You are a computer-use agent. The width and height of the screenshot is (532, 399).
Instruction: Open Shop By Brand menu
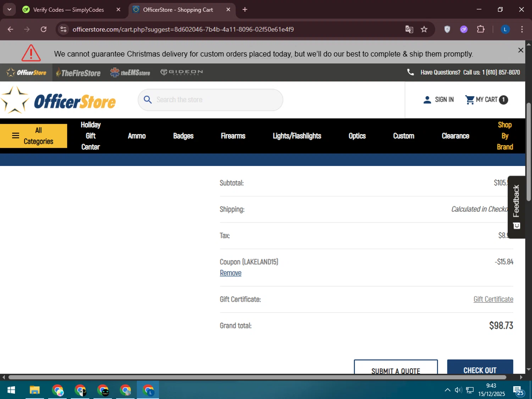[505, 136]
